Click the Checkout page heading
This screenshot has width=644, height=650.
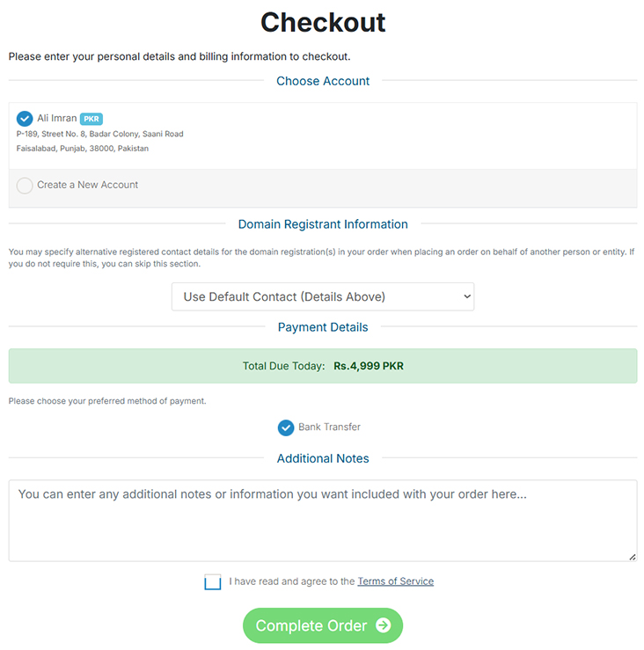(x=323, y=22)
